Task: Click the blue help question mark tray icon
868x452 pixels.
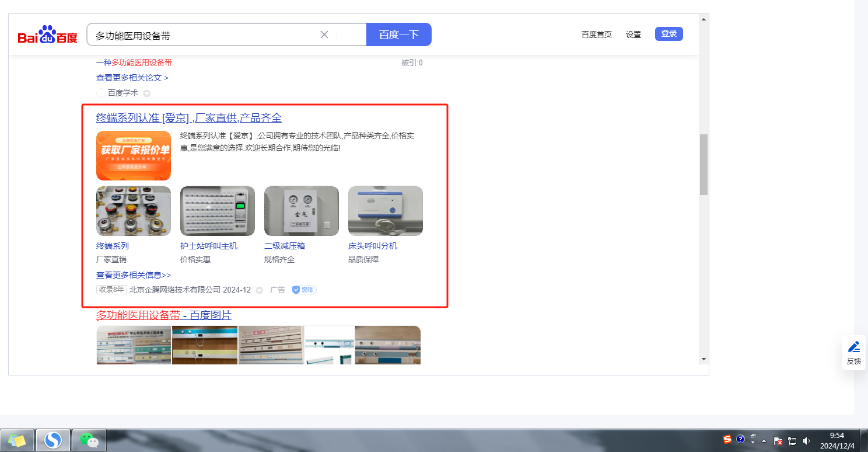Action: 740,439
